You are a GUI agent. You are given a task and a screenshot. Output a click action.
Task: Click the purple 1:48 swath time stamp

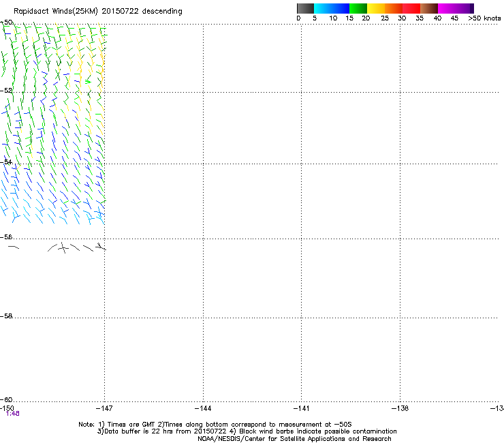[13, 414]
